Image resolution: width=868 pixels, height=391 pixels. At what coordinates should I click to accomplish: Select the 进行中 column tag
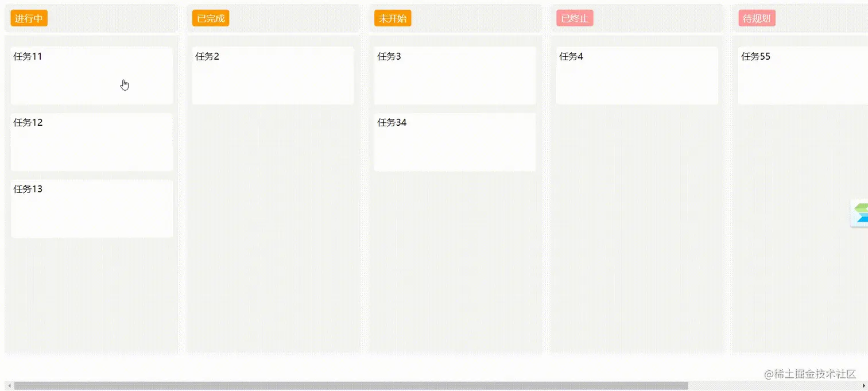(x=29, y=18)
